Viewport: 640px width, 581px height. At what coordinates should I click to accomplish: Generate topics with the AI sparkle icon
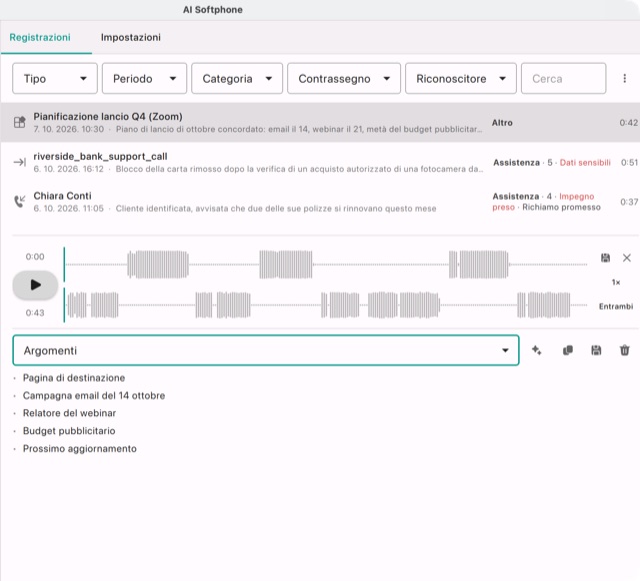(x=537, y=350)
